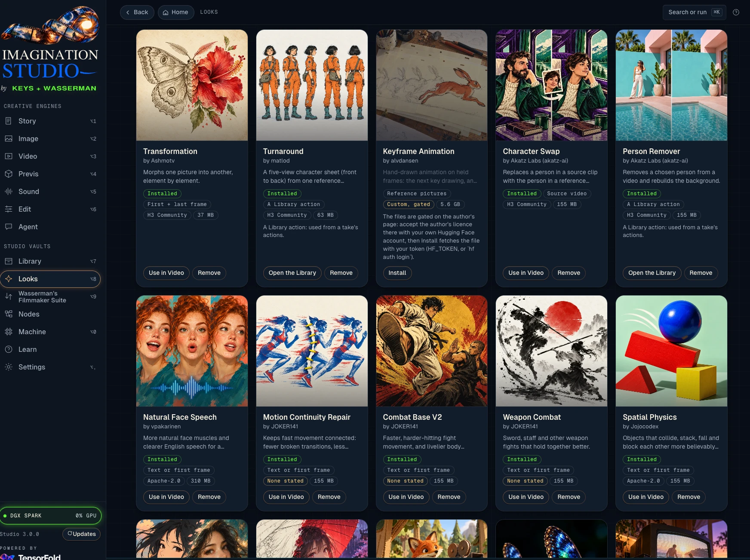Open the Story engine icon
The image size is (750, 560).
click(9, 121)
